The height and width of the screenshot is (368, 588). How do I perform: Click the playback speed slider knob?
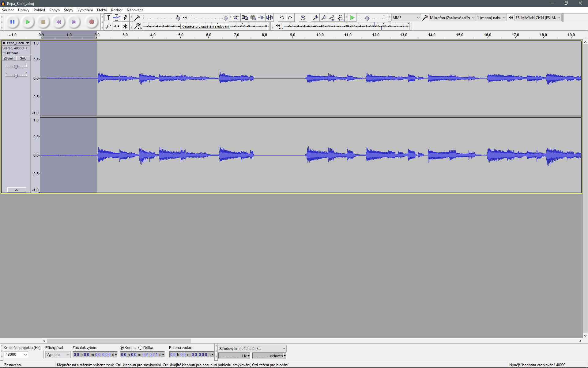coord(367,18)
